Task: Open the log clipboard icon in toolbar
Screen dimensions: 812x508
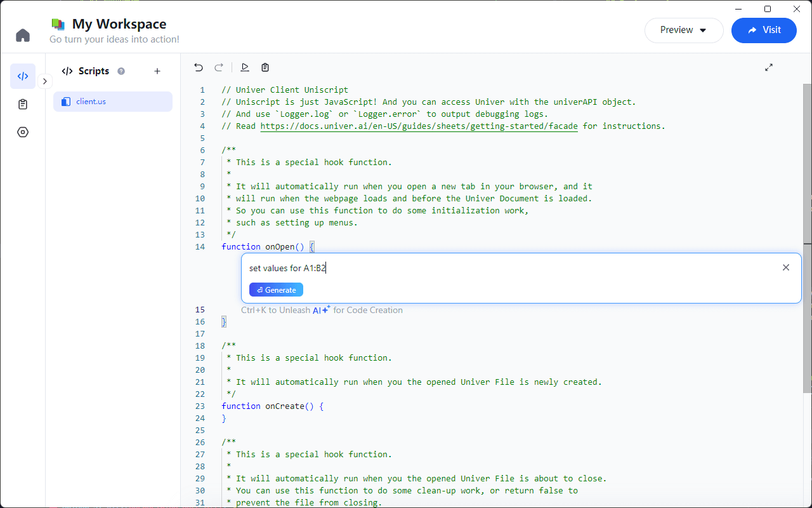Action: (x=265, y=67)
